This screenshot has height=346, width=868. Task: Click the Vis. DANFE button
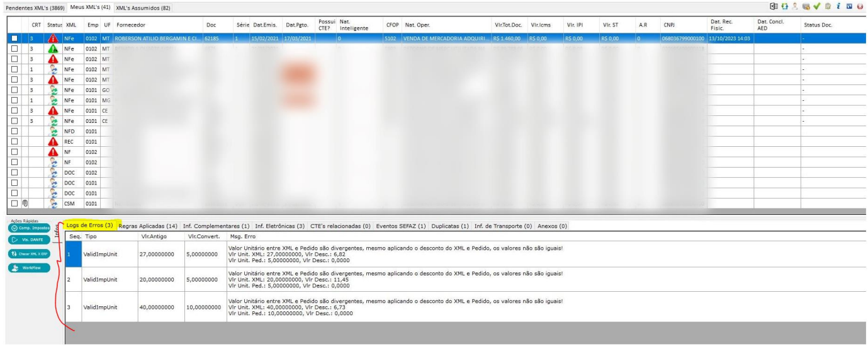coord(29,240)
